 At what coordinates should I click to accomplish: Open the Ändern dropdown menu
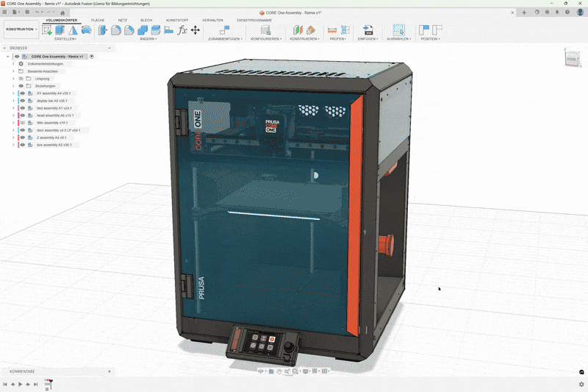coord(148,39)
